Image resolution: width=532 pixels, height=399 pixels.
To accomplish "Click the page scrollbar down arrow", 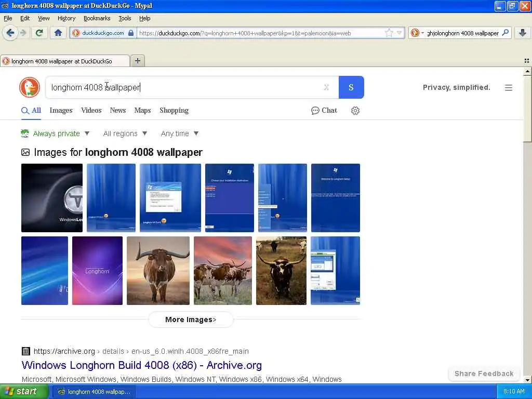I will (x=527, y=380).
